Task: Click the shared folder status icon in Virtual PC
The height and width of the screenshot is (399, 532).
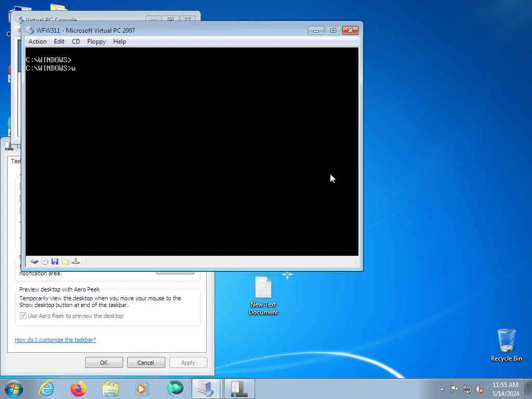Action: tap(65, 261)
